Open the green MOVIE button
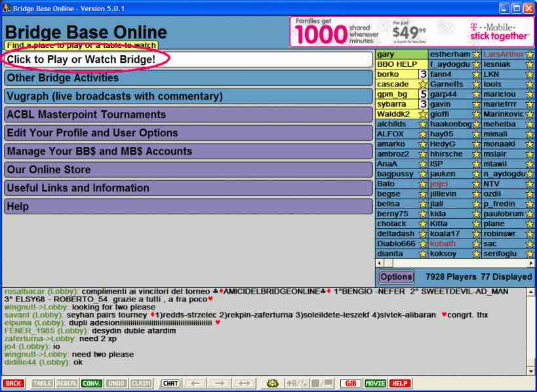537x392 pixels. click(375, 383)
